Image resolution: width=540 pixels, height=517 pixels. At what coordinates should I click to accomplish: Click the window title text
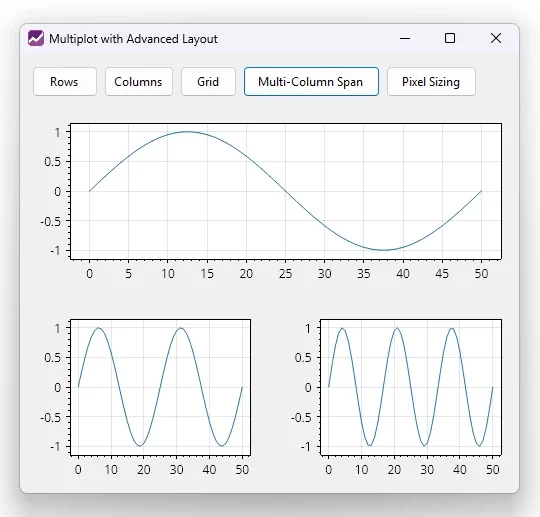[133, 39]
